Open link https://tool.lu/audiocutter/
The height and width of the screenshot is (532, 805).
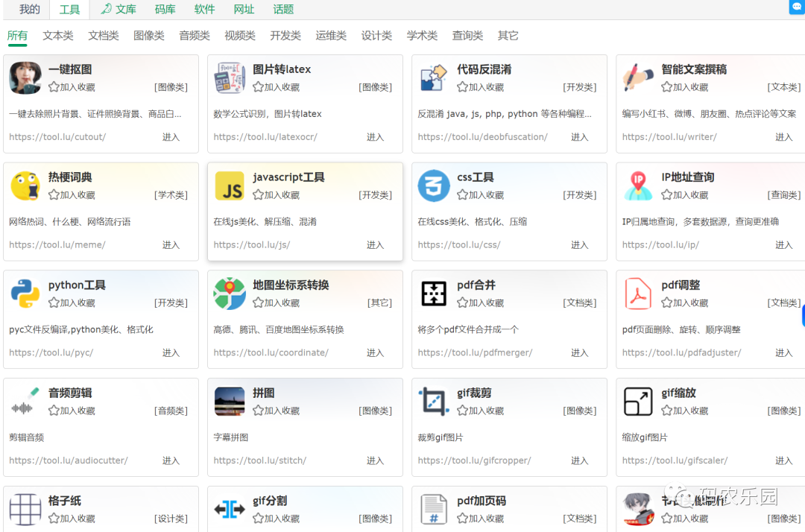click(69, 460)
